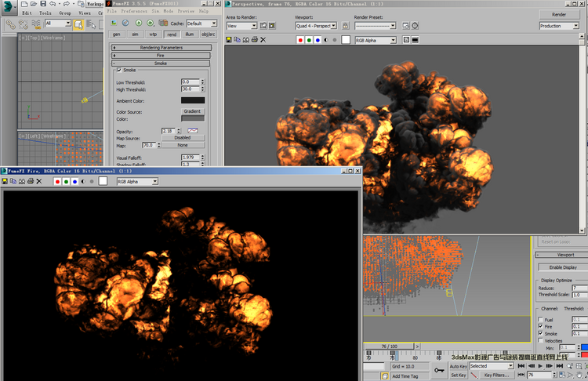Image resolution: width=588 pixels, height=381 pixels.
Task: Toggle alpha channel display in Perspective window
Action: click(326, 40)
